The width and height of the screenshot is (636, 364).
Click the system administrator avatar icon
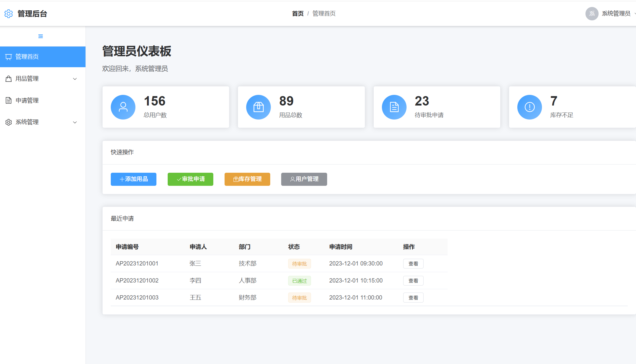tap(592, 14)
